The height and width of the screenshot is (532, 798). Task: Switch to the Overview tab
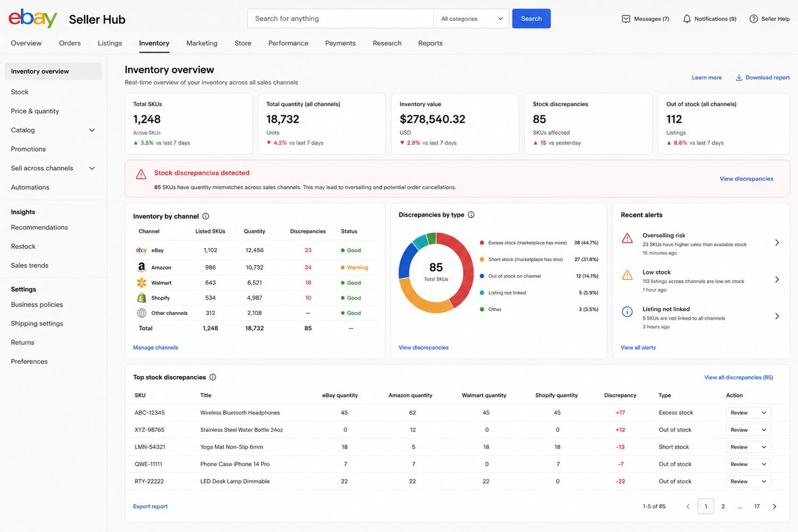pyautogui.click(x=26, y=43)
